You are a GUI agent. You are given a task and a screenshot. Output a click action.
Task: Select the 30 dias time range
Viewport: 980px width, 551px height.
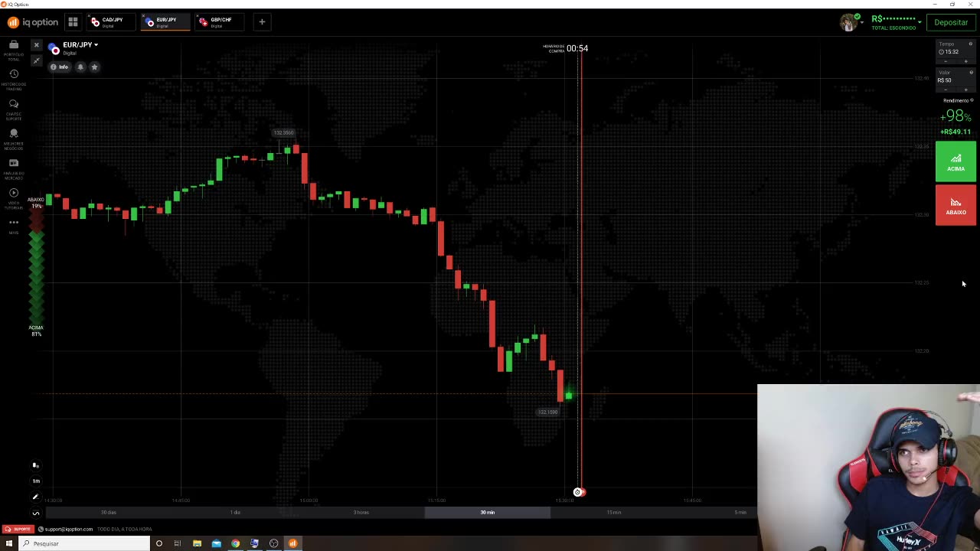point(109,512)
